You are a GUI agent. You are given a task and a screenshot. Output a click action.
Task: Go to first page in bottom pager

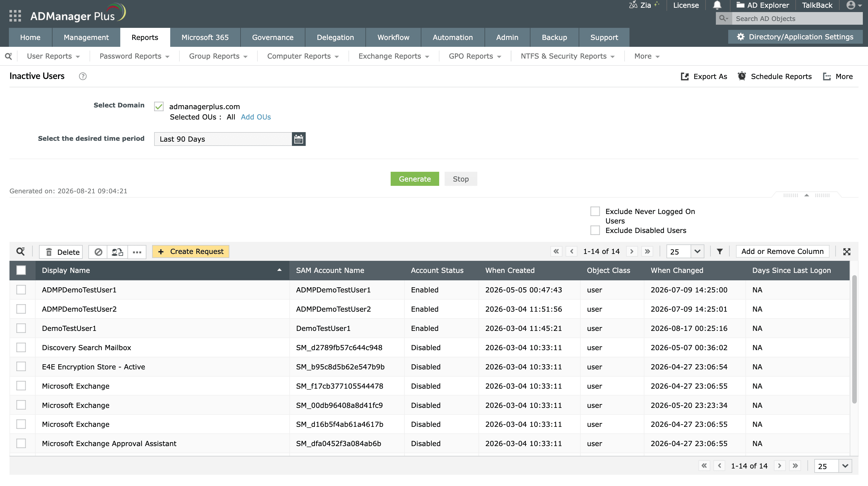(x=704, y=466)
